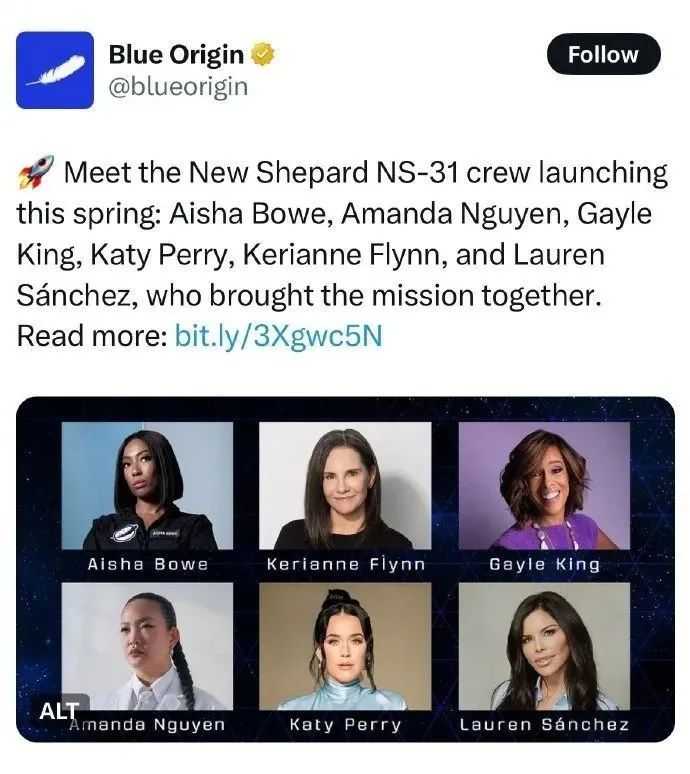This screenshot has height=774, width=690.
Task: Click the @blueorigin handle
Action: tap(177, 87)
